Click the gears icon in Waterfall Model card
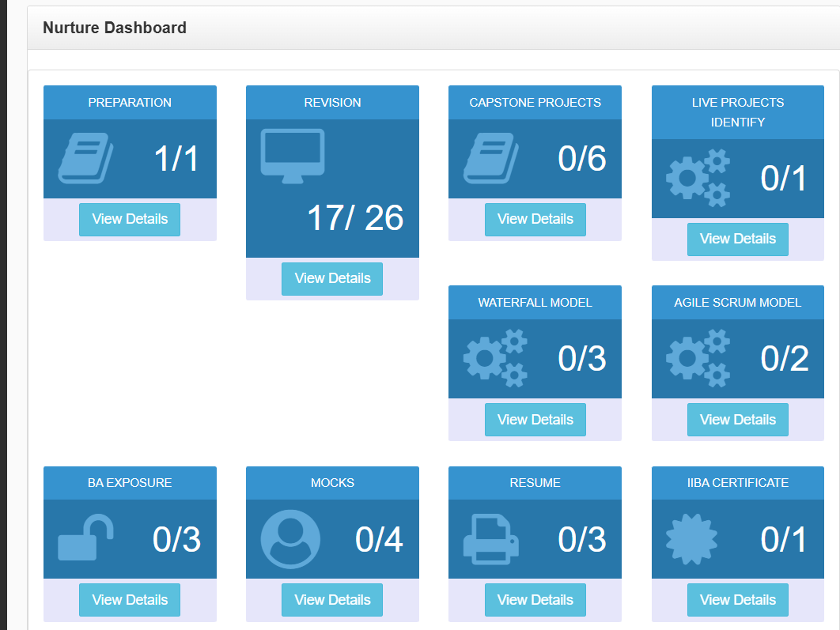 point(495,359)
